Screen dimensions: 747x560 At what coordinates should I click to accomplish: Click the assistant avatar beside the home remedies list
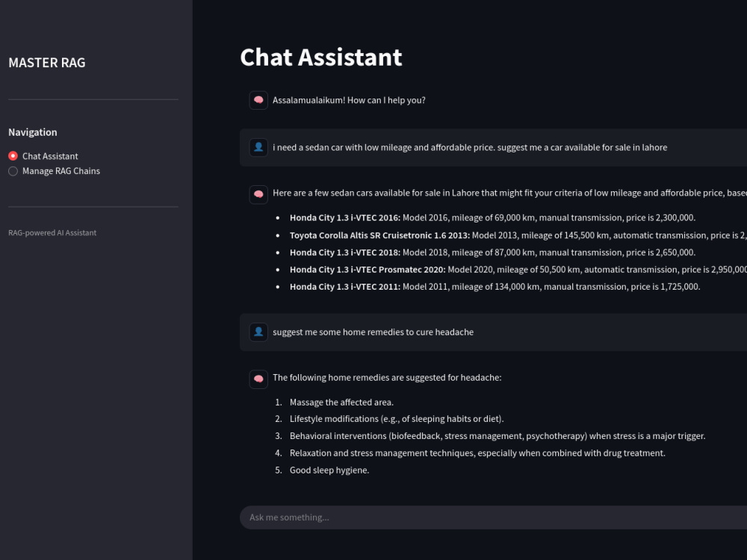click(x=258, y=379)
